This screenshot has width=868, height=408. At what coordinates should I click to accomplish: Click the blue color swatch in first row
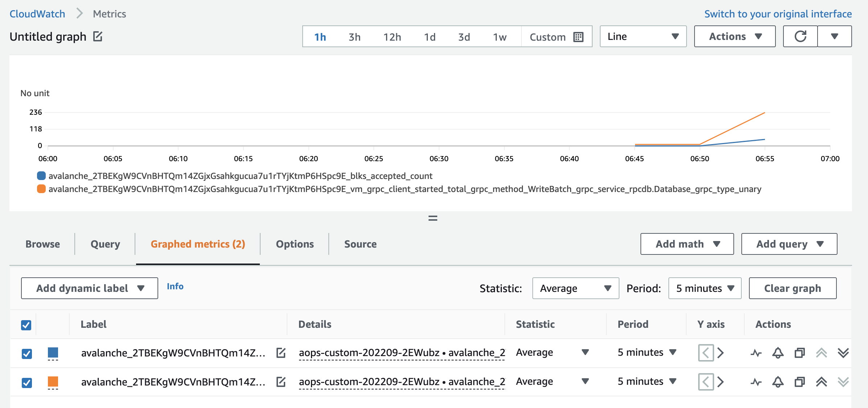click(x=53, y=352)
